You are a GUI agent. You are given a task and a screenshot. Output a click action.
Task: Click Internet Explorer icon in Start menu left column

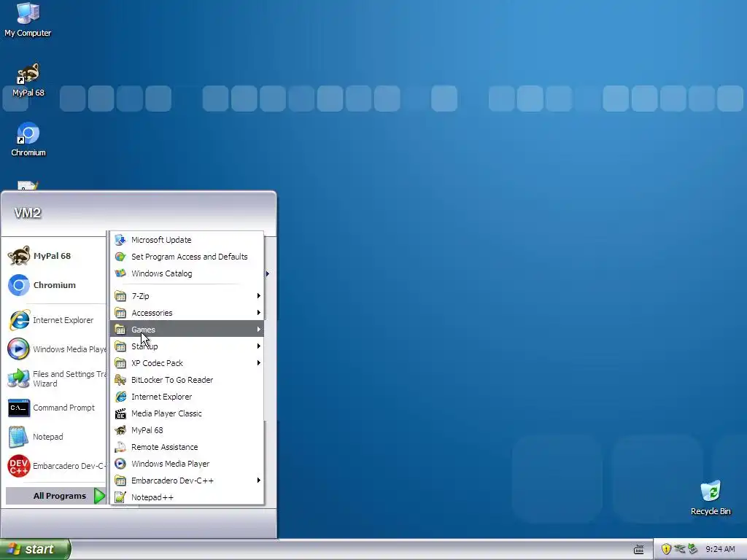pyautogui.click(x=19, y=320)
